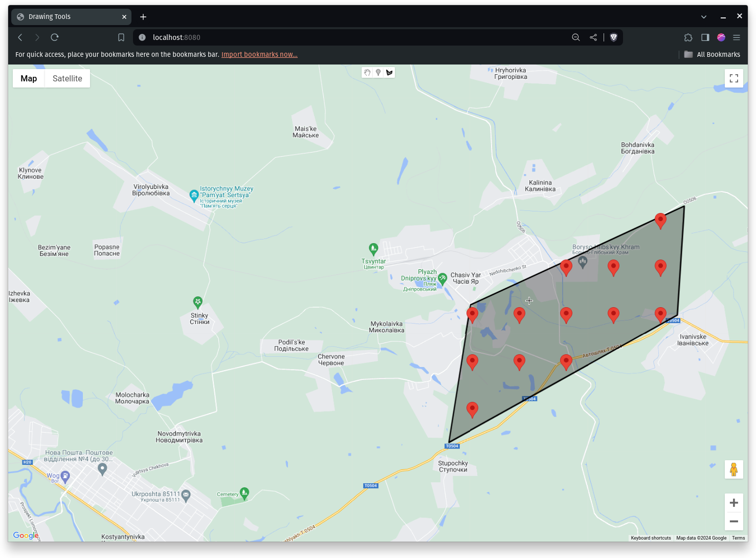Click the Molocharka place label

point(132,398)
